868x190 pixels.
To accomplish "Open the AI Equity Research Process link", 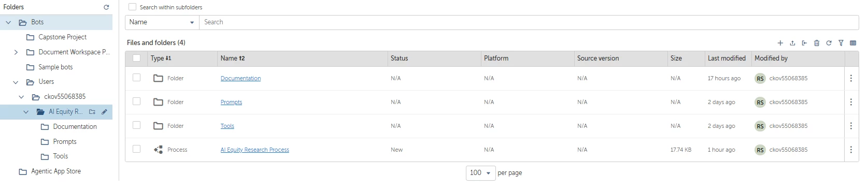I will [254, 150].
